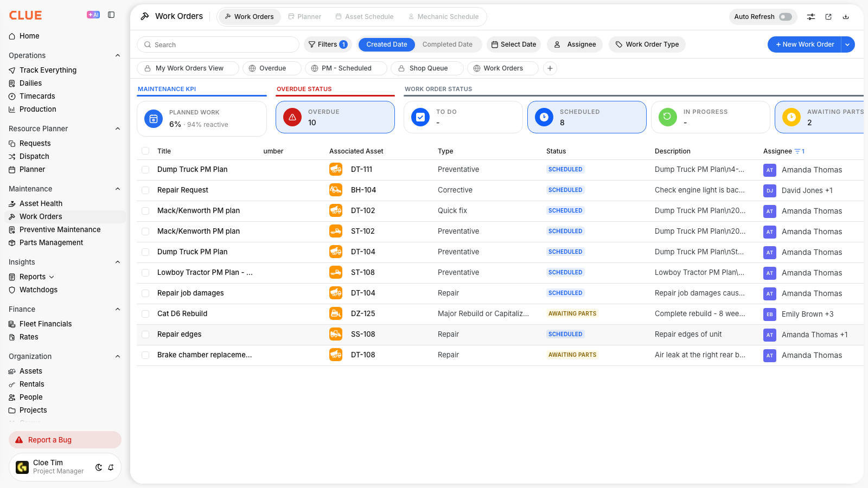Screen dimensions: 868x488
Task: Check the Repair Request row checkbox
Action: point(145,190)
